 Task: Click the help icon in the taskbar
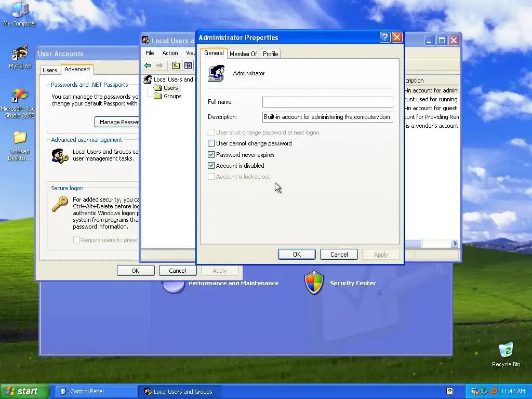point(450,392)
